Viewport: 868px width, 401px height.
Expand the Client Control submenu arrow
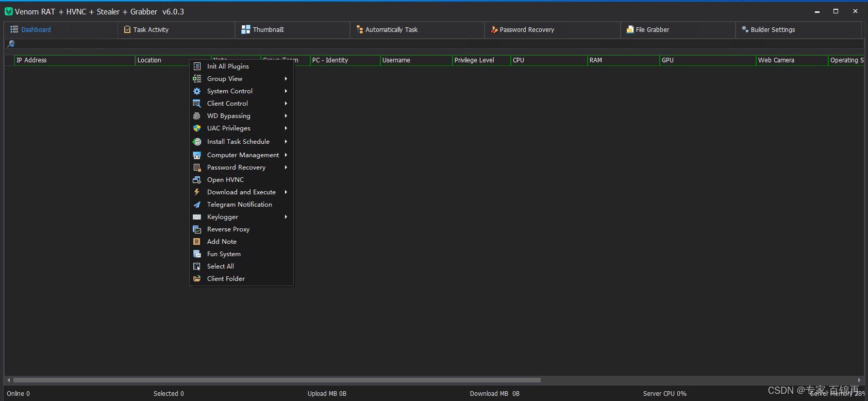coord(286,104)
